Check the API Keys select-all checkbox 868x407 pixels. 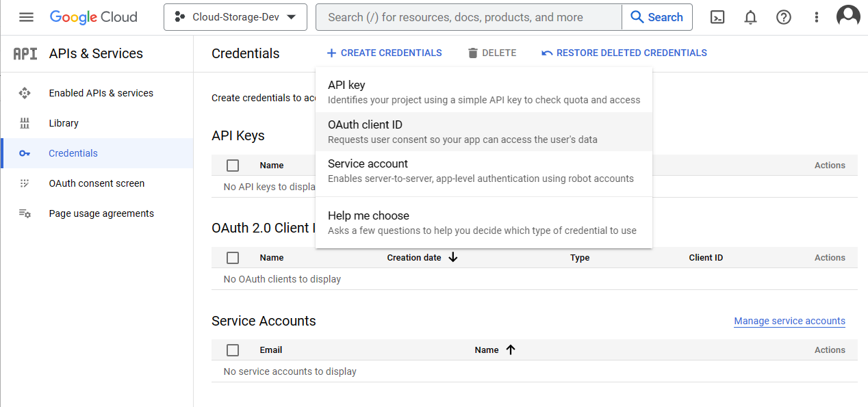233,165
